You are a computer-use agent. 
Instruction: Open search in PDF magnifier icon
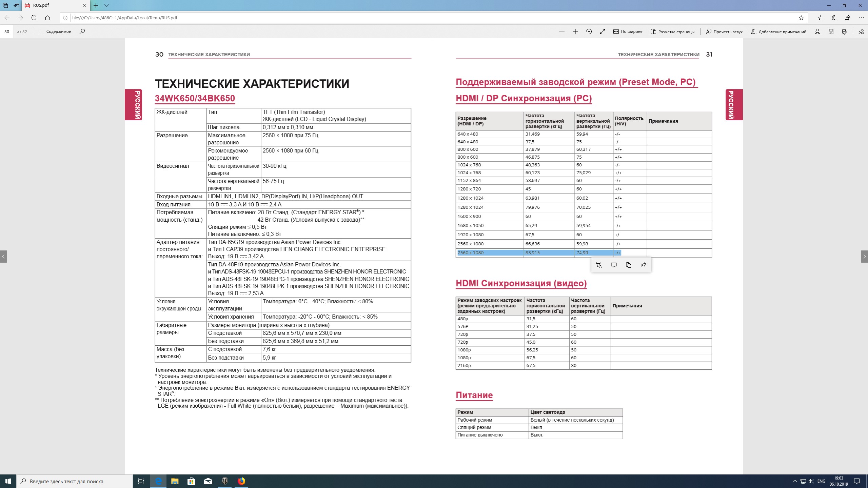[82, 32]
